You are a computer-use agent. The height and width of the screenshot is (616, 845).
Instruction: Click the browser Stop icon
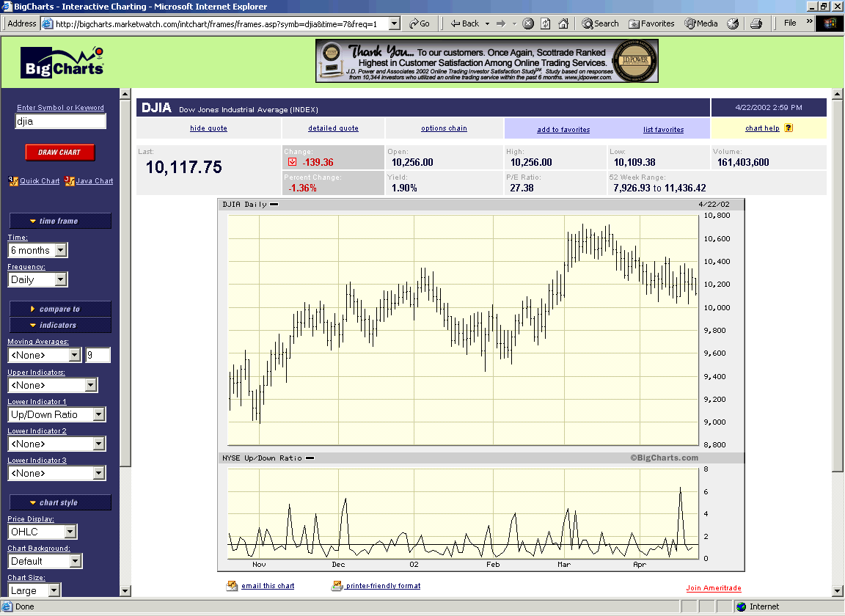pyautogui.click(x=528, y=23)
